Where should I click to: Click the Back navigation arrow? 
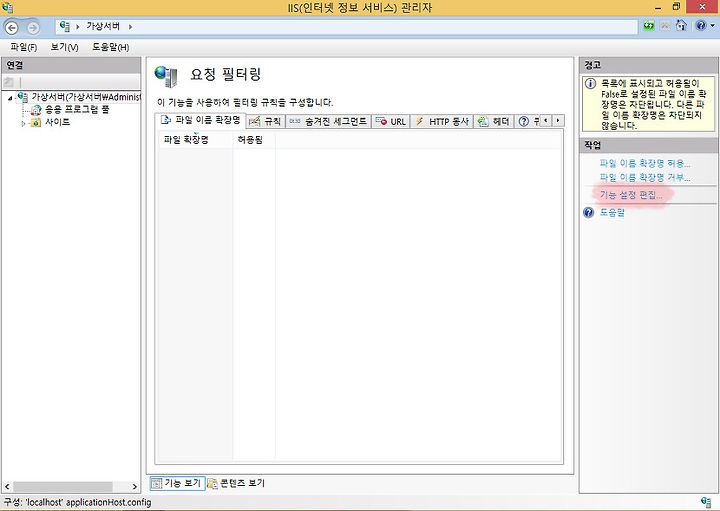(12, 28)
